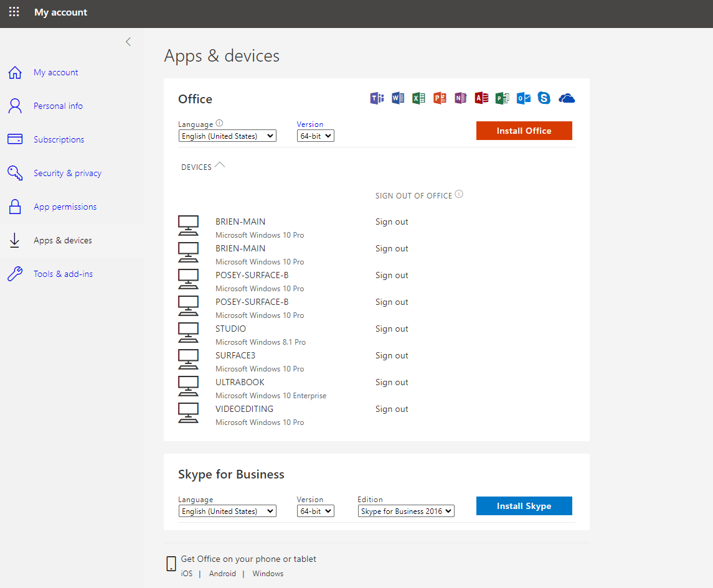
Task: Click the phone icon near Get Office
Action: pyautogui.click(x=171, y=564)
